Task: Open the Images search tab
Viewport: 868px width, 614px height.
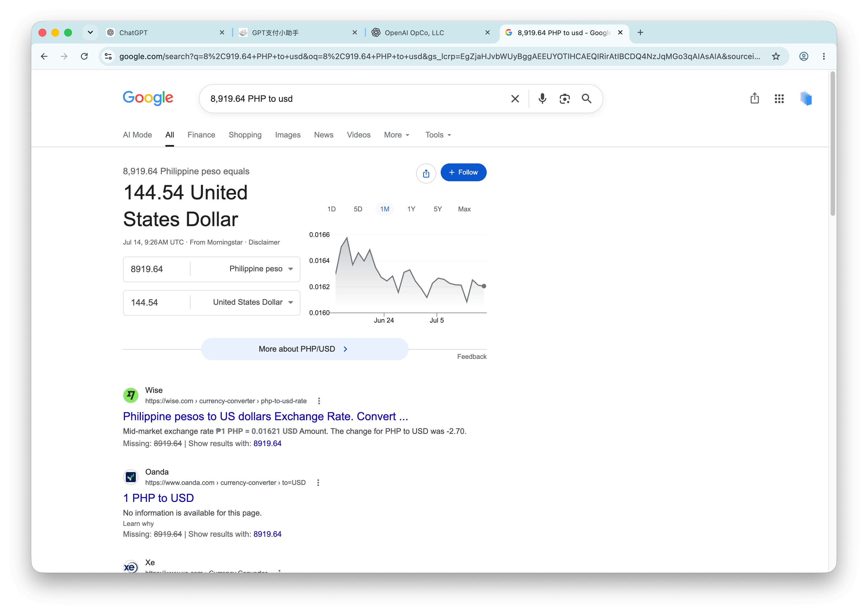Action: tap(288, 135)
